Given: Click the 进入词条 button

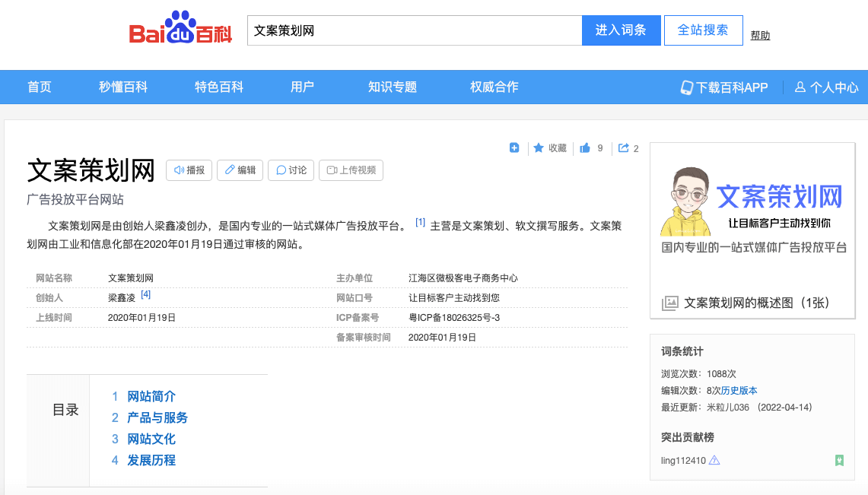Looking at the screenshot, I should tap(621, 30).
